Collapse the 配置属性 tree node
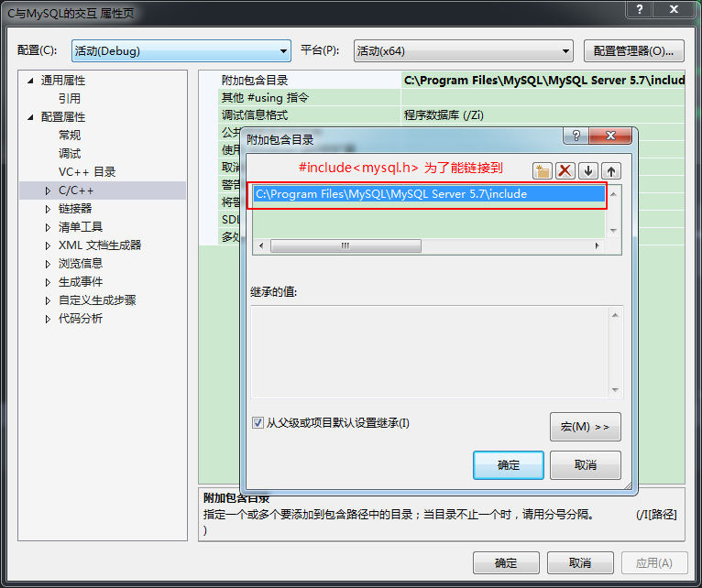This screenshot has width=702, height=588. (x=31, y=117)
